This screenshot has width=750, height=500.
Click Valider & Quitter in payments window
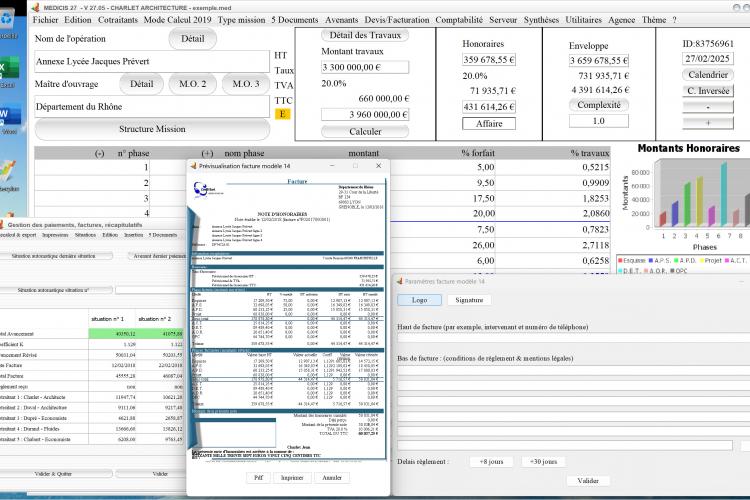point(53,474)
